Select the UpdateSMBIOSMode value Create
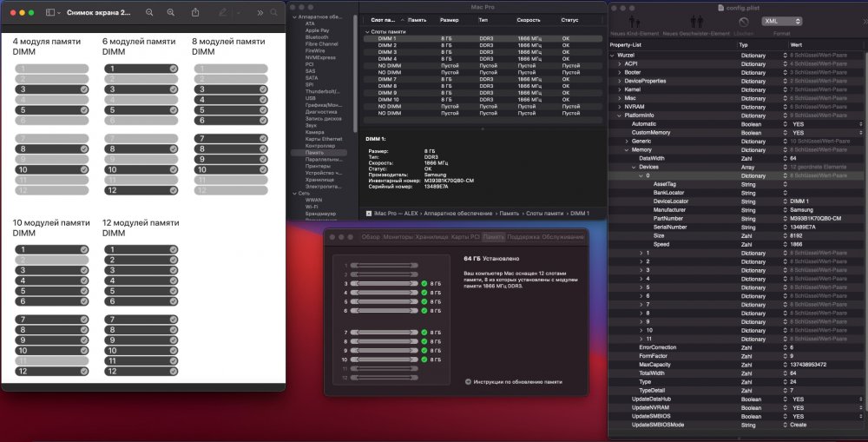868x442 pixels. 799,425
